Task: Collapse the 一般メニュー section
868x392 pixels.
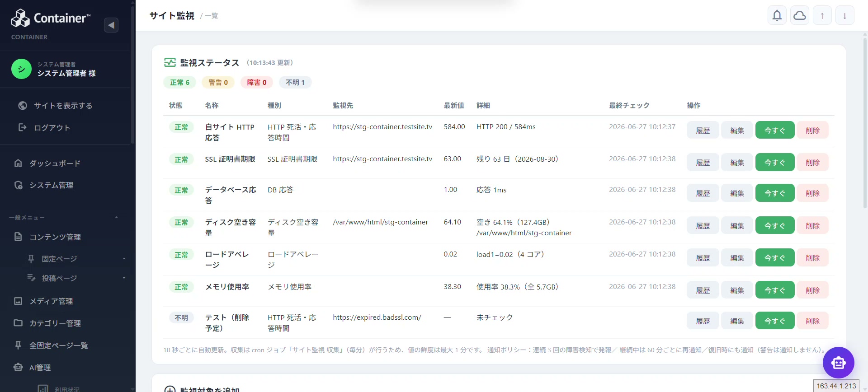Action: (x=116, y=218)
